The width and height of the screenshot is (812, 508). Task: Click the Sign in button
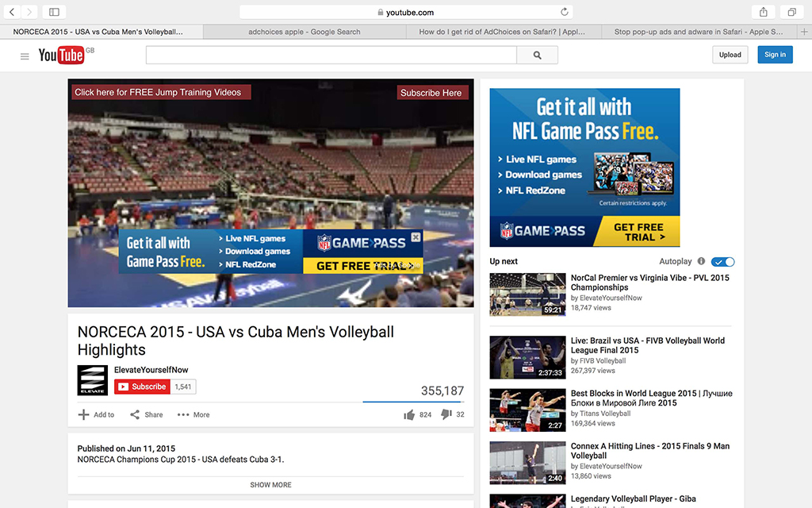pyautogui.click(x=775, y=55)
